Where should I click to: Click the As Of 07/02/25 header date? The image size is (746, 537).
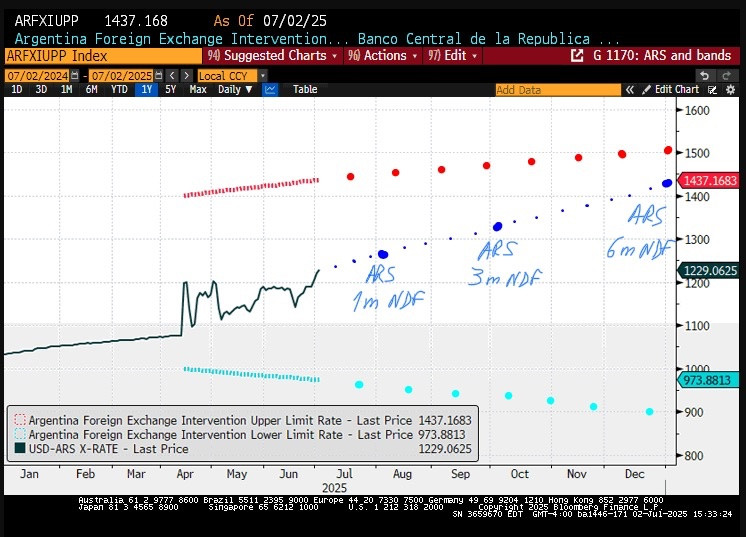tap(270, 21)
